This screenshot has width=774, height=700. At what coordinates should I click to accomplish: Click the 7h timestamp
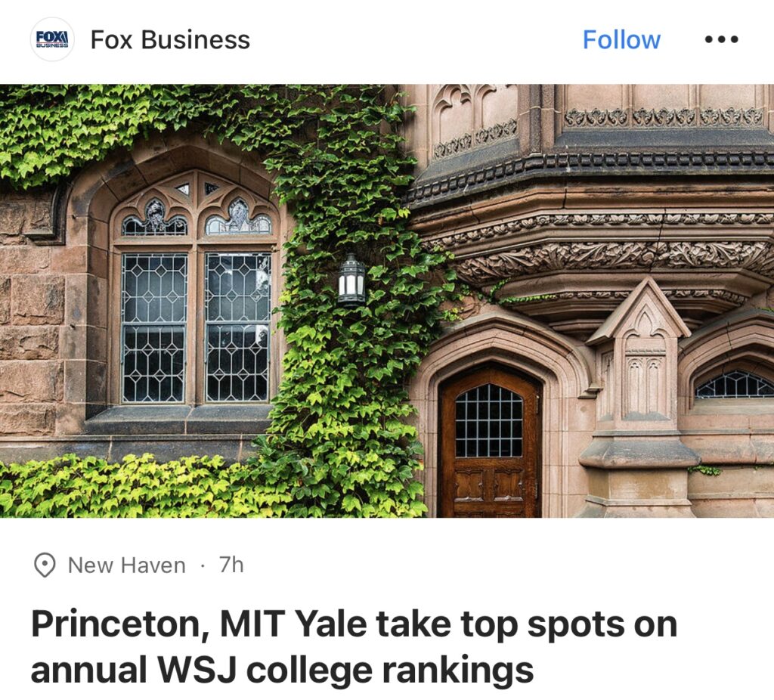click(231, 565)
